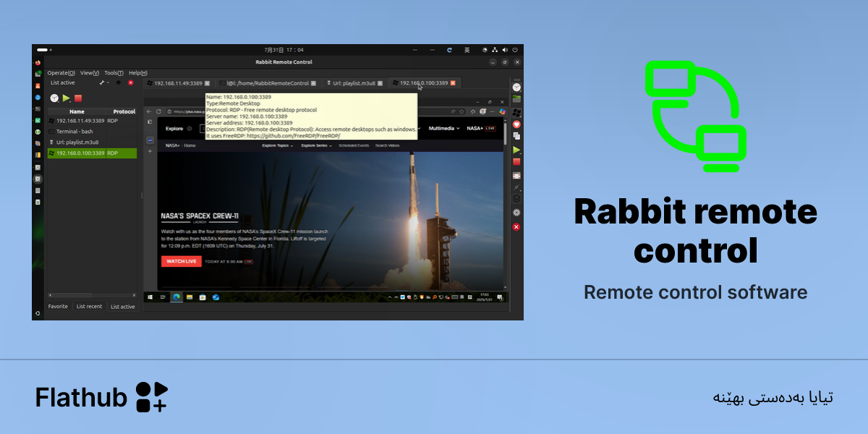Open the Tools menu
Image resolution: width=868 pixels, height=434 pixels.
114,73
